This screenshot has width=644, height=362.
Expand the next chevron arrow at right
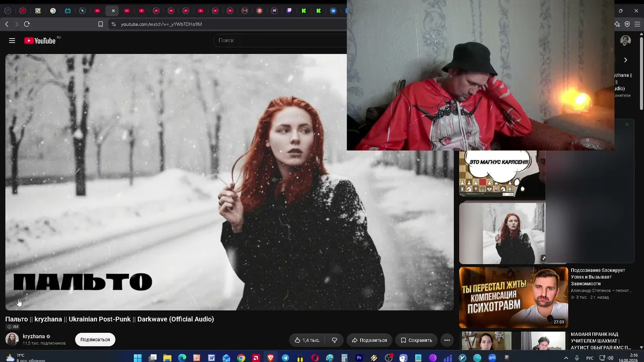pos(625,60)
